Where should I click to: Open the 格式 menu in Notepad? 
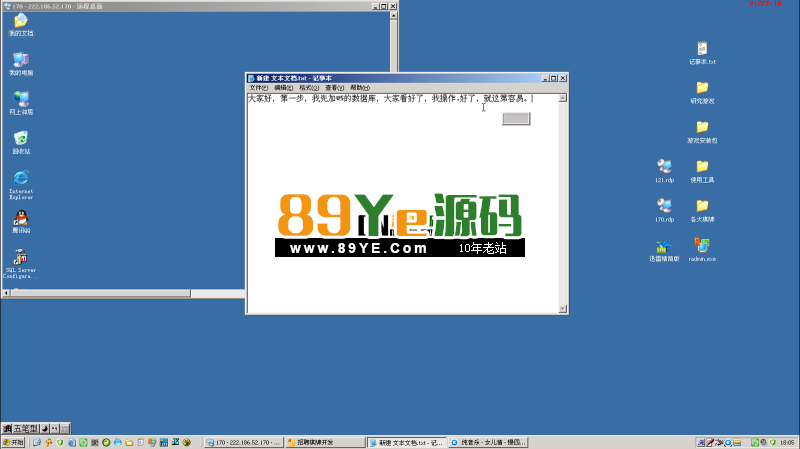[309, 88]
